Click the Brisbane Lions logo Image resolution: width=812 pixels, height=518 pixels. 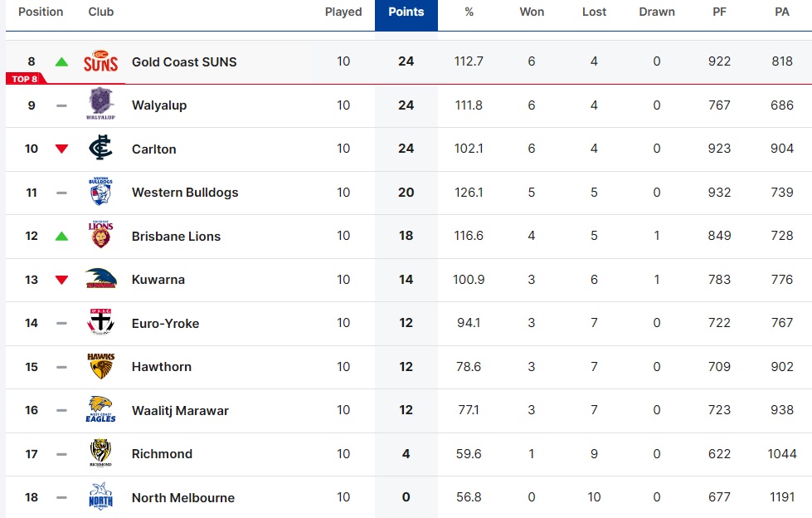click(x=100, y=236)
